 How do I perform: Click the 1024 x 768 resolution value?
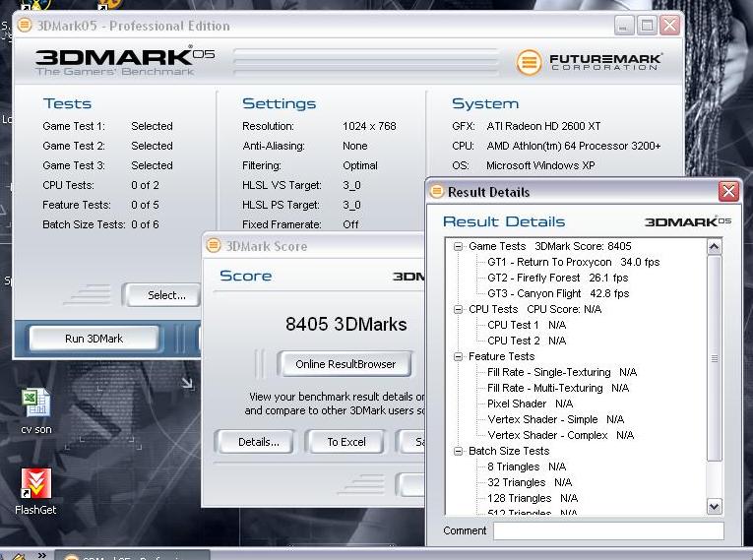pos(369,126)
